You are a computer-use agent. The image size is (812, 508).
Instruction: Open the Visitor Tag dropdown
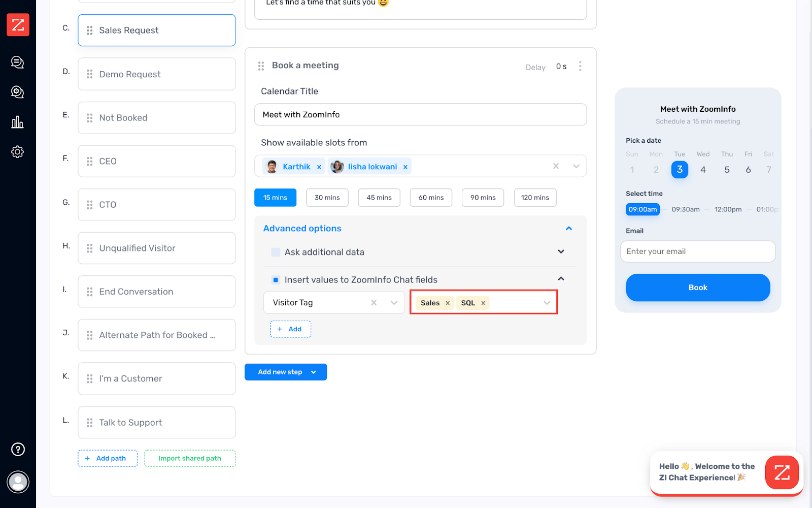[394, 303]
